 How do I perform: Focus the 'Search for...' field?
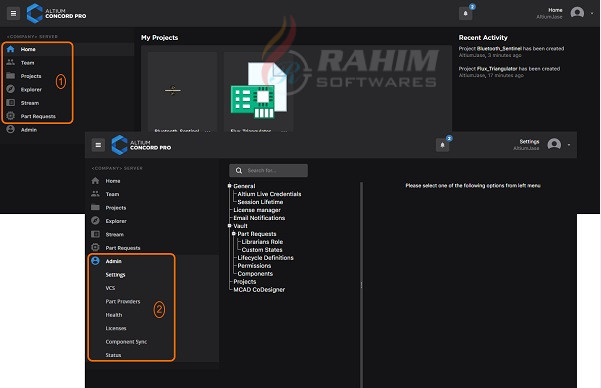pyautogui.click(x=268, y=171)
